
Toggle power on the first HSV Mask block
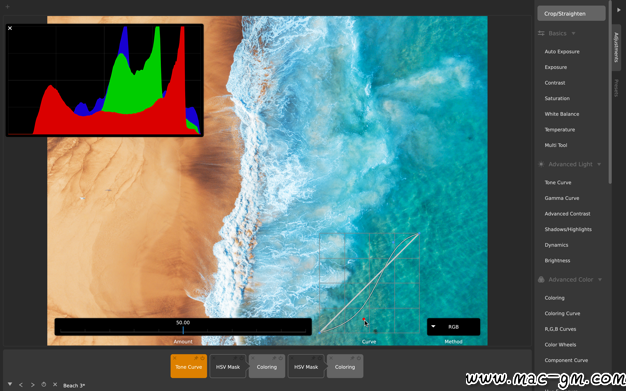pyautogui.click(x=242, y=358)
